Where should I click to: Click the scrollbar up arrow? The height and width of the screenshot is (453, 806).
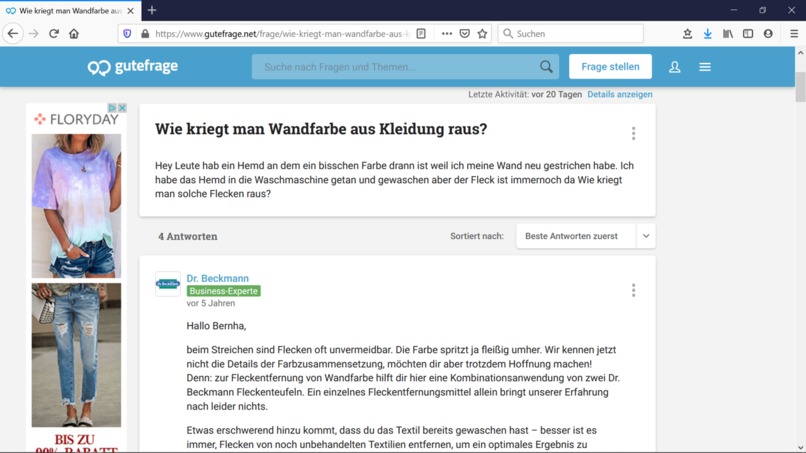click(x=800, y=52)
